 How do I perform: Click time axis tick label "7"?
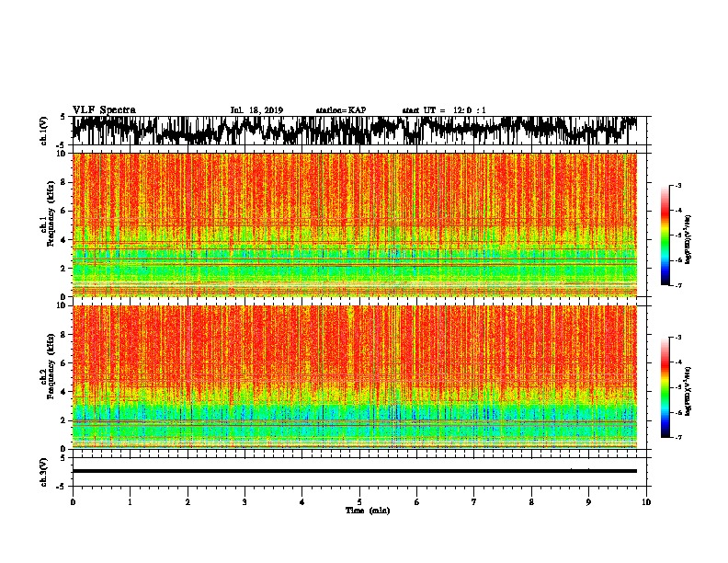coord(474,502)
